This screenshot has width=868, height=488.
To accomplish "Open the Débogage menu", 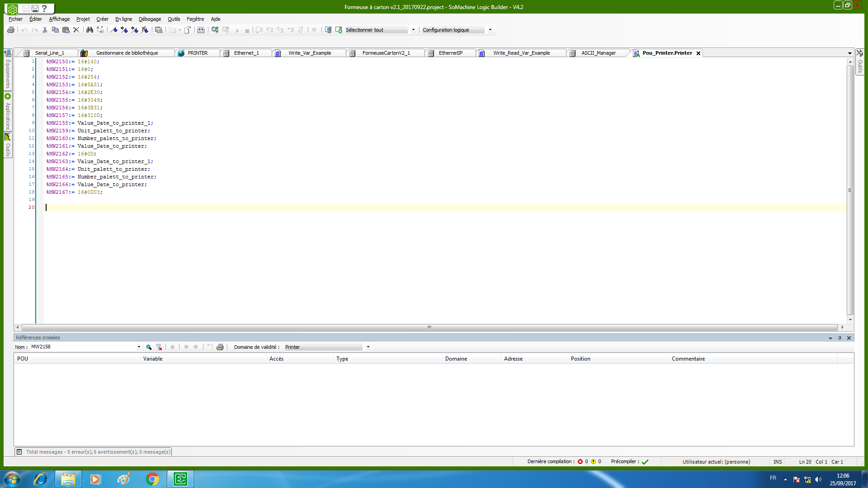I will tap(150, 19).
